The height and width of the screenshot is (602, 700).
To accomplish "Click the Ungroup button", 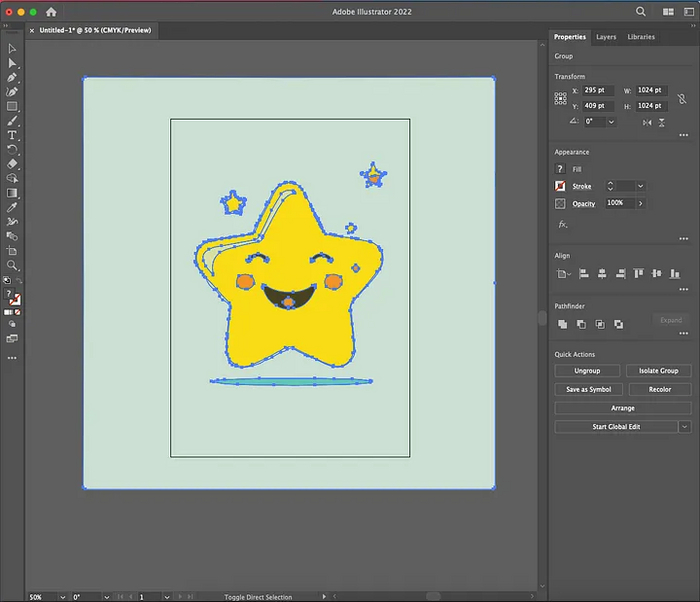I will pos(587,370).
